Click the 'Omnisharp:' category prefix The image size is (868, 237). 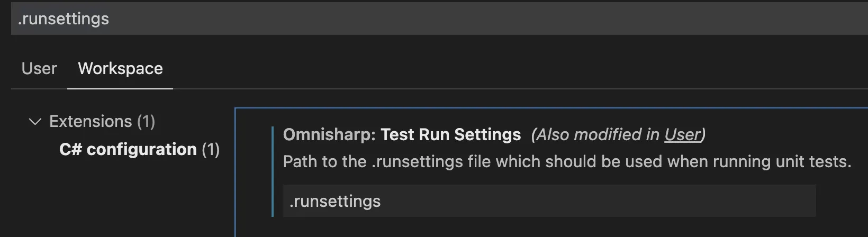tap(330, 135)
